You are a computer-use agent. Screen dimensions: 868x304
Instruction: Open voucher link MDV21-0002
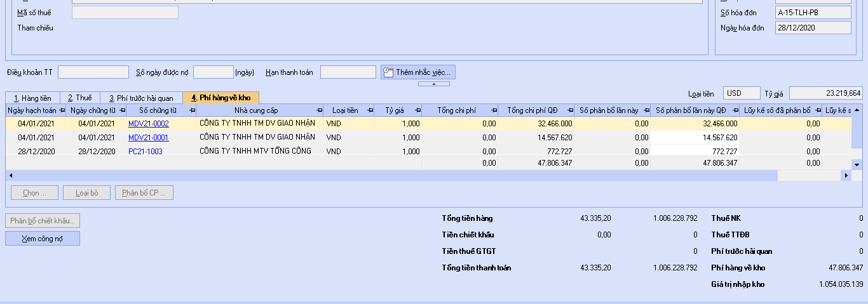pos(149,124)
